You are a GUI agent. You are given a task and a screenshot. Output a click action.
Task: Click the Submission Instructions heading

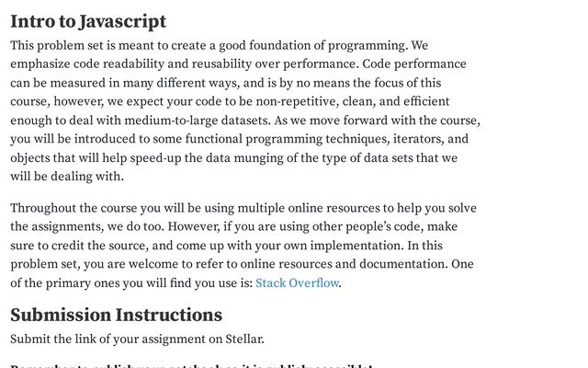117,315
